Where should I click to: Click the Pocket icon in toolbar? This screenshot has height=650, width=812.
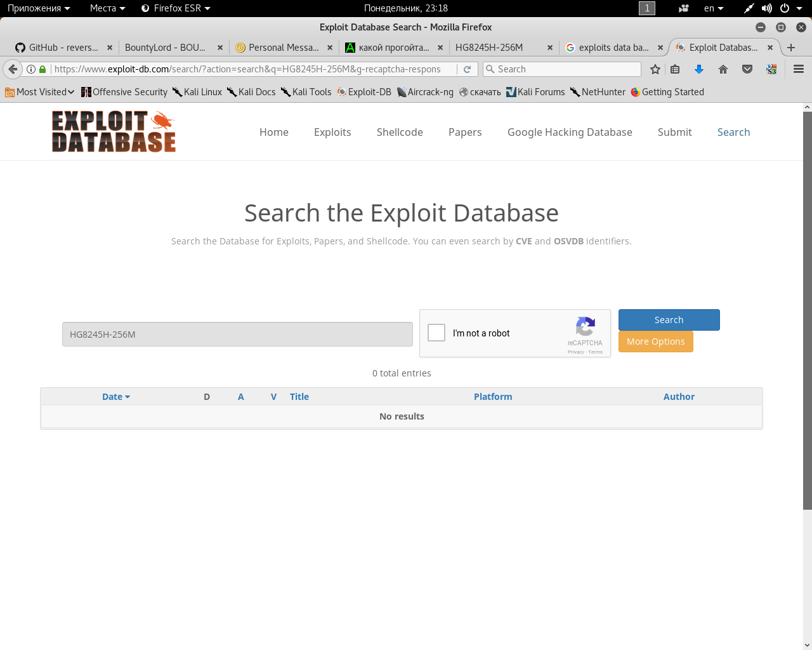pos(747,69)
